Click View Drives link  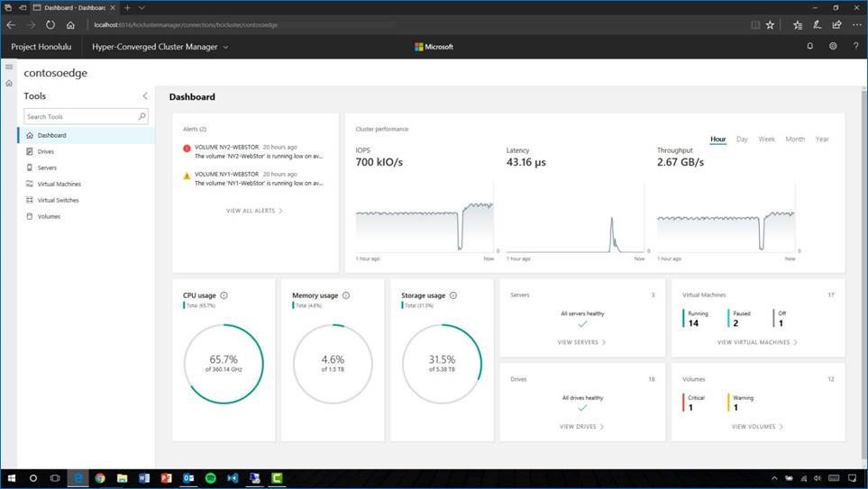(x=581, y=427)
